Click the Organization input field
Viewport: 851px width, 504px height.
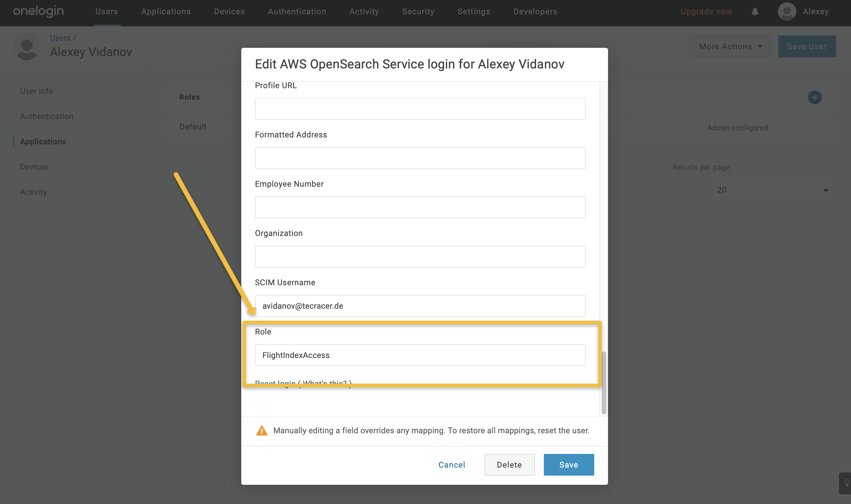[420, 256]
